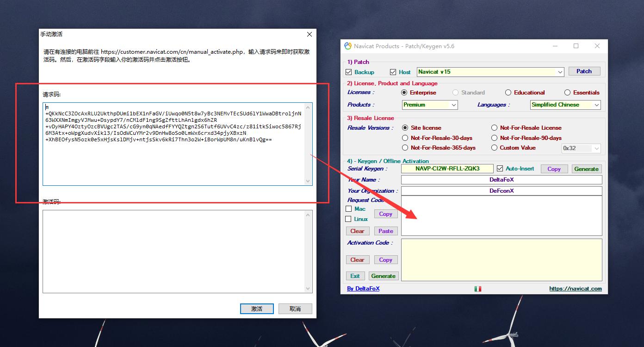Open the By DeltaFoX link
Screen dimensions: 644x347
[363, 289]
